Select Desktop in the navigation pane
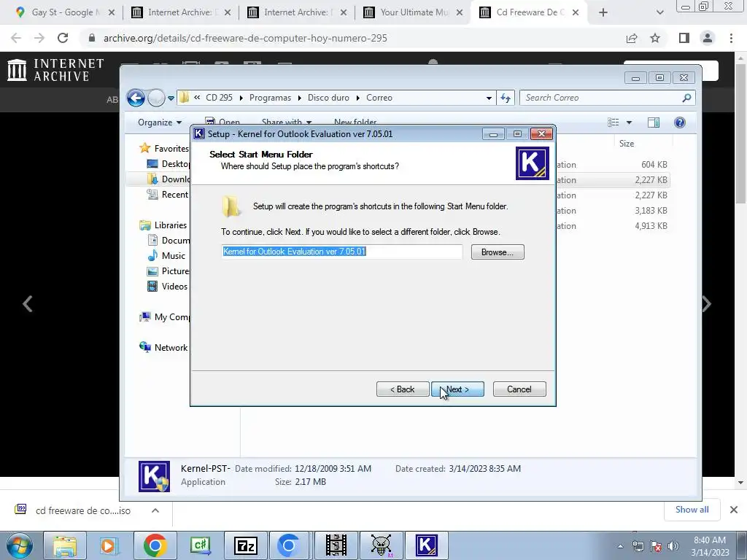Image resolution: width=747 pixels, height=560 pixels. (x=169, y=164)
